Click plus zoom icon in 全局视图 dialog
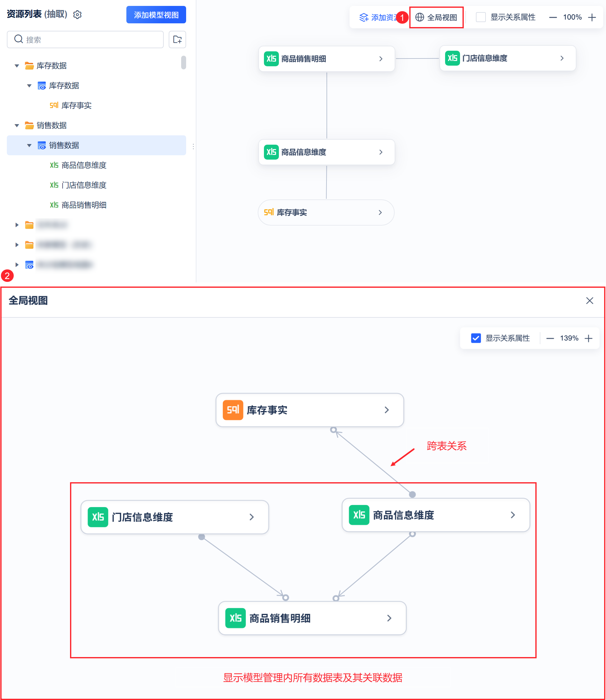606x700 pixels. 589,338
